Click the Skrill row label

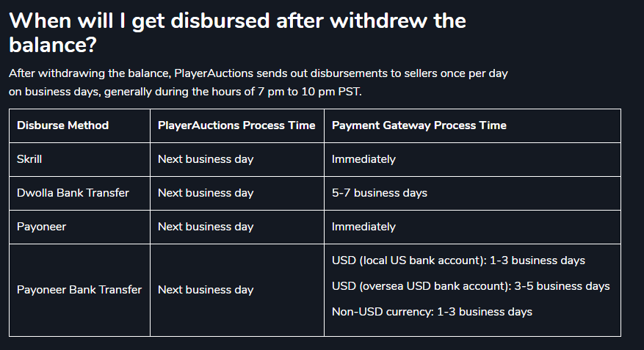(29, 159)
